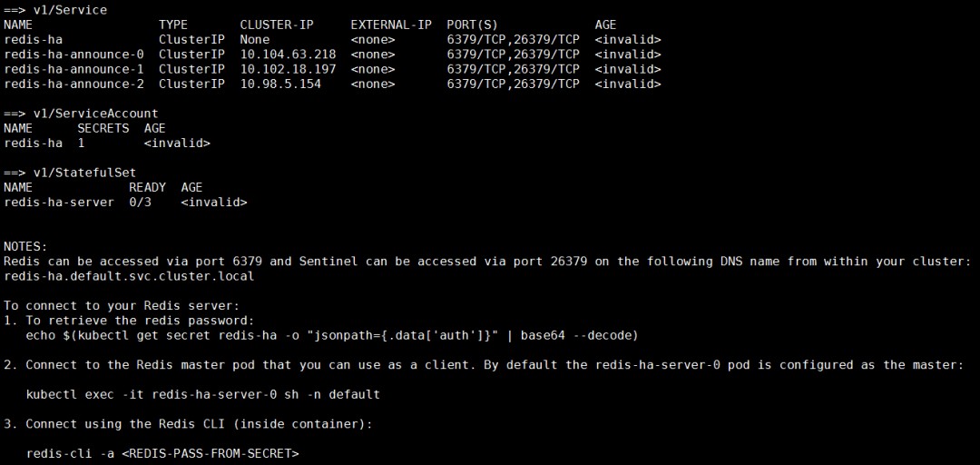
Task: Click the IP address 10.98.5.154
Action: pyautogui.click(x=280, y=84)
